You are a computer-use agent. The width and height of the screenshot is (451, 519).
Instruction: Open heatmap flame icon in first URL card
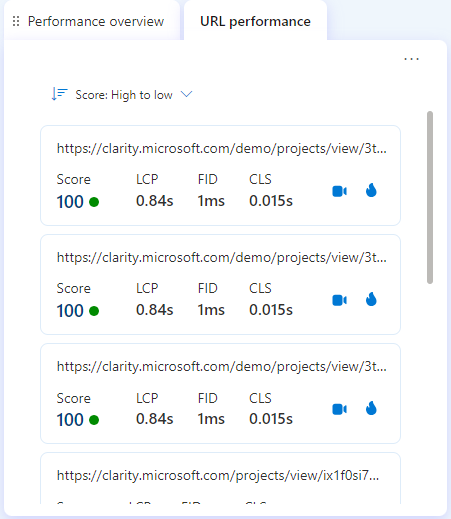point(371,190)
